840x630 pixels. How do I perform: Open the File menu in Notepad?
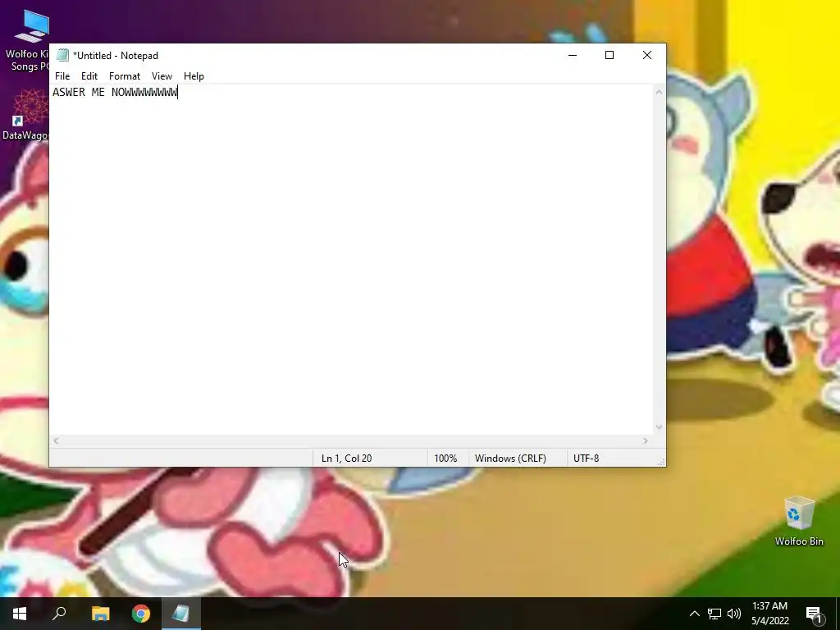(x=62, y=76)
